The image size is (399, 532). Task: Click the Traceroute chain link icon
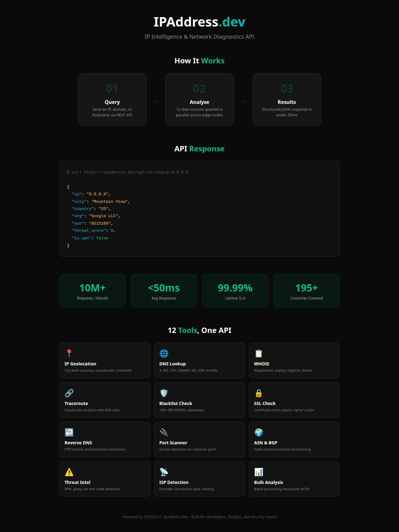tap(69, 393)
